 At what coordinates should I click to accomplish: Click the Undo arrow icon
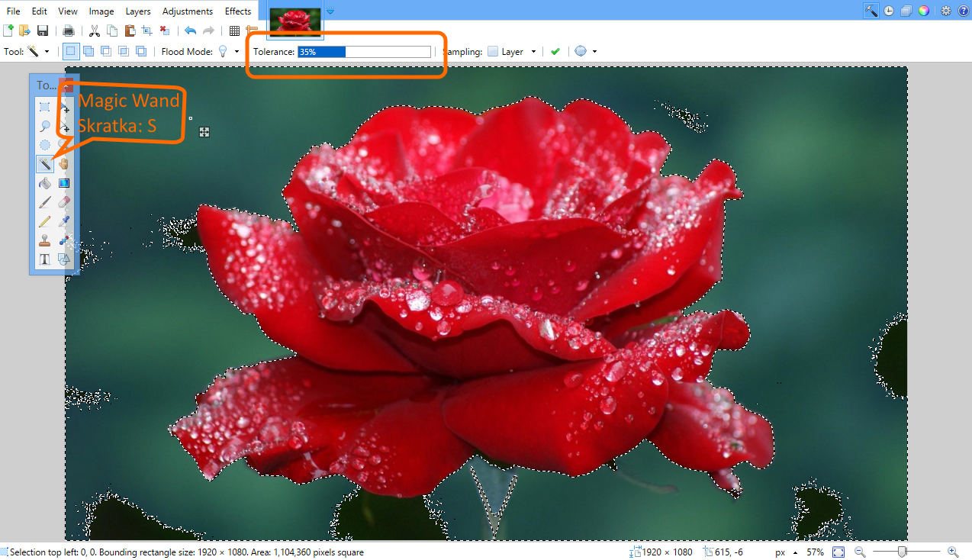pos(190,31)
